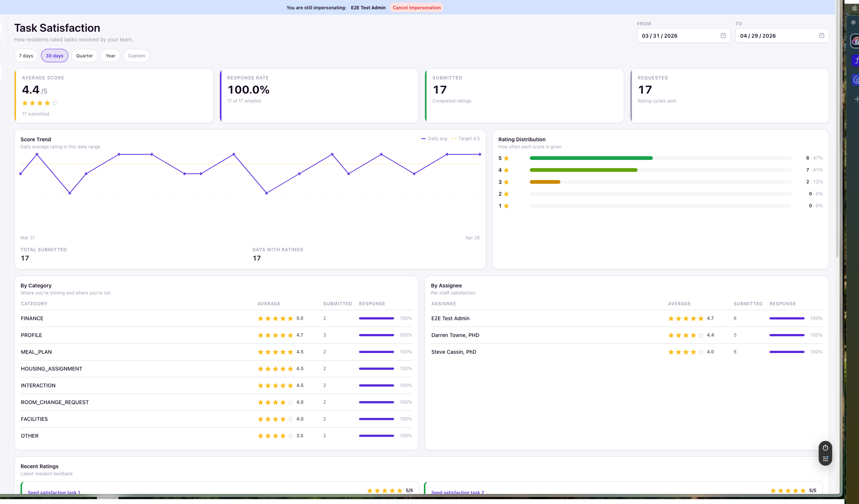The height and width of the screenshot is (504, 859).
Task: Open the Apple menu
Action: (854, 8)
